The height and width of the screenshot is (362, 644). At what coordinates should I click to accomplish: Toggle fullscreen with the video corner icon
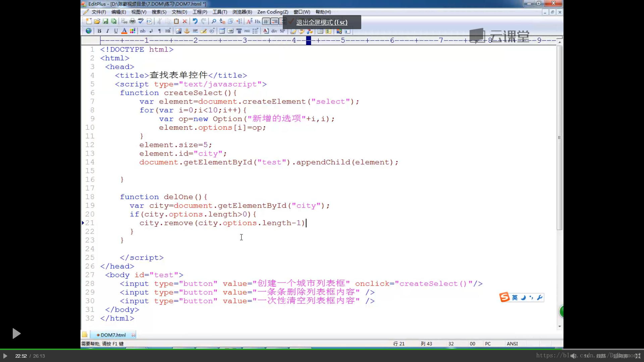638,356
